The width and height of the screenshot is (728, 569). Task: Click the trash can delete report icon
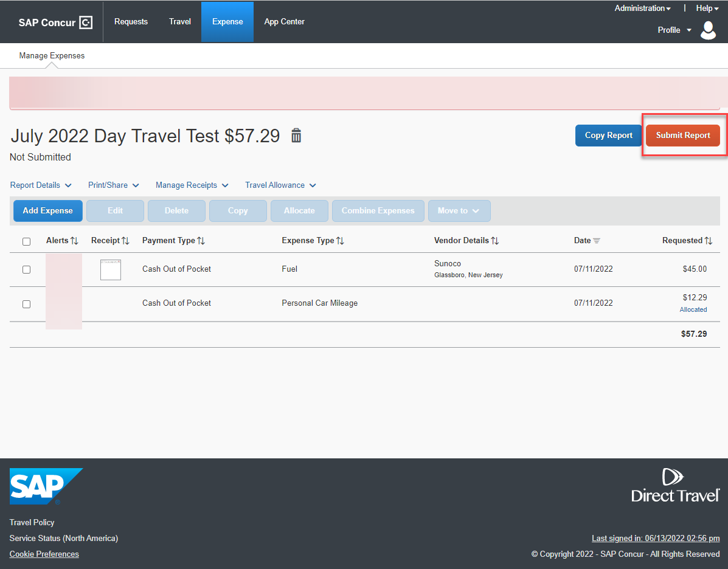(296, 136)
